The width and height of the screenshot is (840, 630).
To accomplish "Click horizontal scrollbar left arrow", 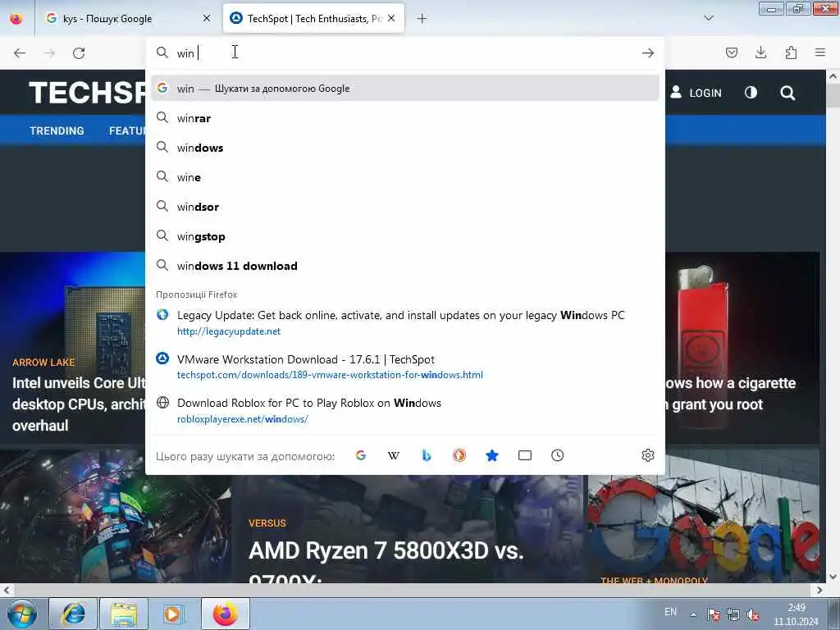I will 7,590.
